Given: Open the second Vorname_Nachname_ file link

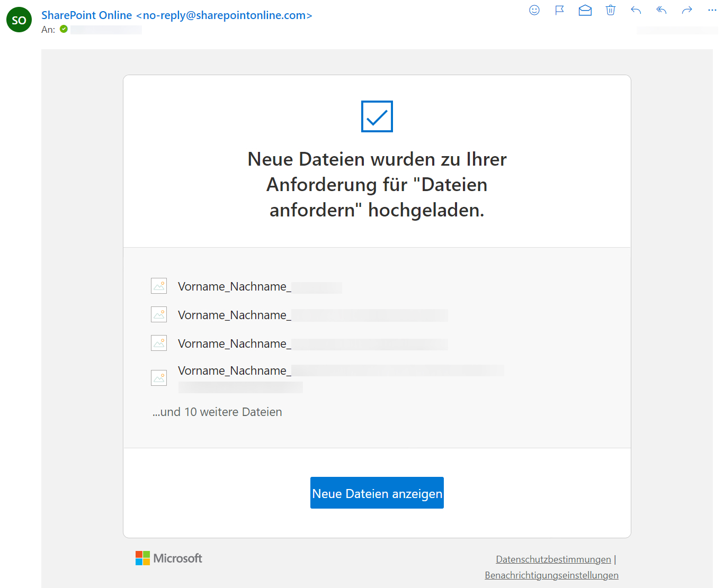Looking at the screenshot, I should [234, 315].
